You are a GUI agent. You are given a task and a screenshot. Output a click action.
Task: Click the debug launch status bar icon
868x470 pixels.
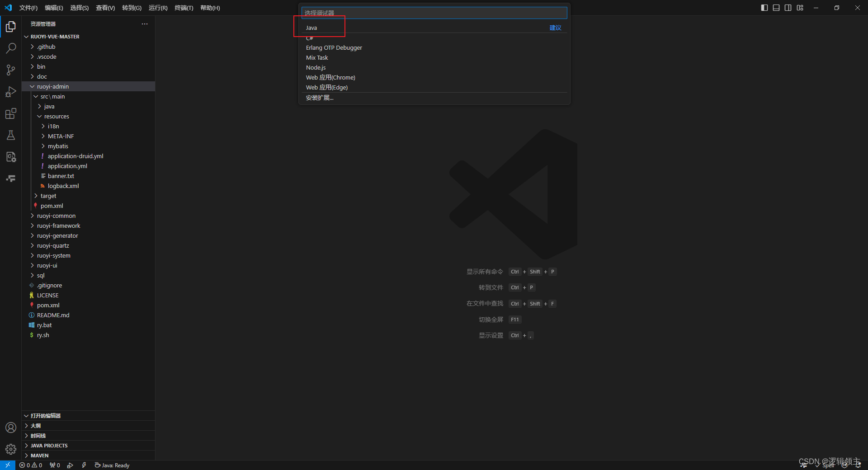[70, 465]
